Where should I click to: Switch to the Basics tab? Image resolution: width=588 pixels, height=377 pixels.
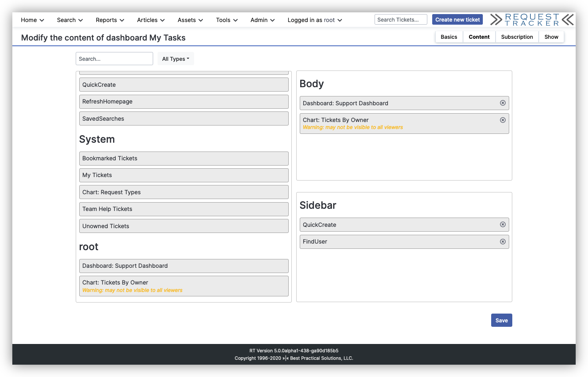click(x=449, y=37)
